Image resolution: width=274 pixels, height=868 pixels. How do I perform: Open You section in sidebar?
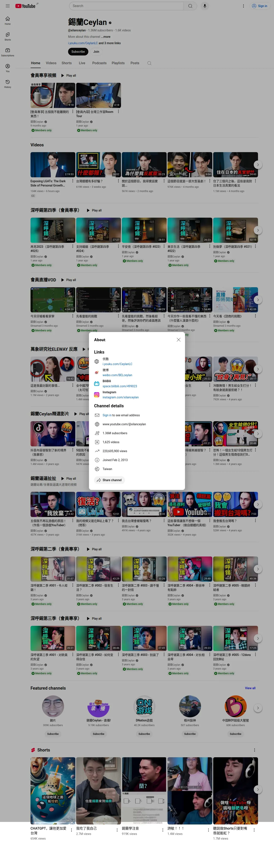click(x=7, y=68)
